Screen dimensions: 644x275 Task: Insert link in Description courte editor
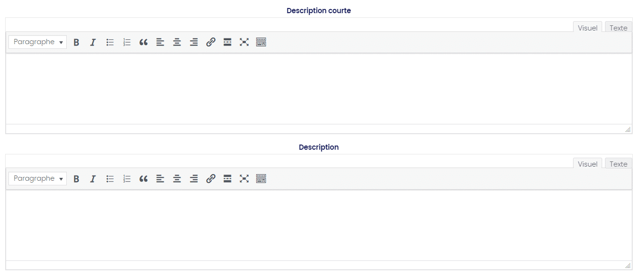click(211, 42)
